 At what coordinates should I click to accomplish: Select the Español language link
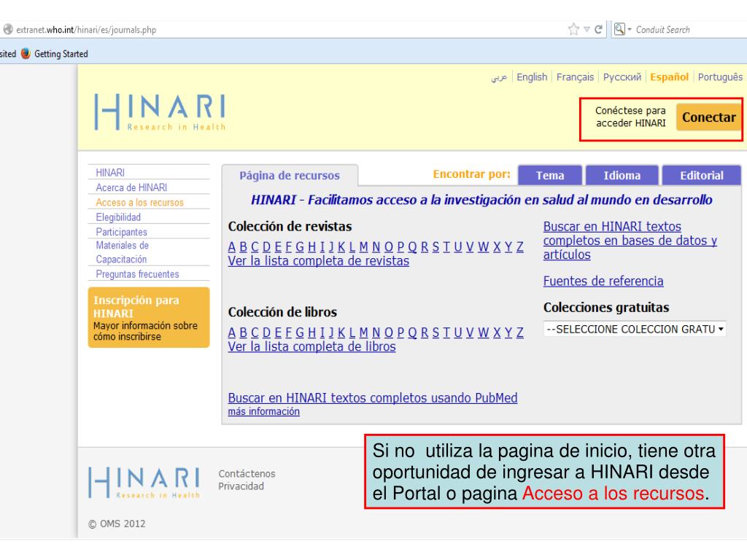670,77
